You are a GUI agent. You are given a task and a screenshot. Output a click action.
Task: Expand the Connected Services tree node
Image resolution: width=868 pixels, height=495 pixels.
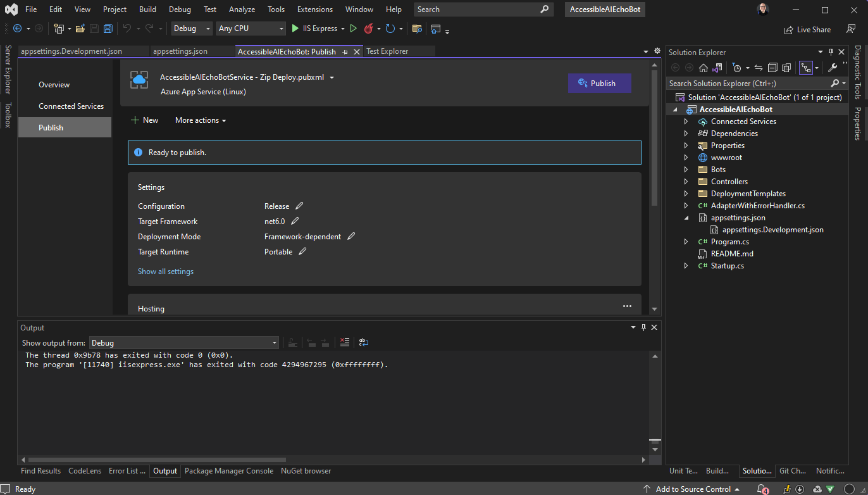pos(686,122)
